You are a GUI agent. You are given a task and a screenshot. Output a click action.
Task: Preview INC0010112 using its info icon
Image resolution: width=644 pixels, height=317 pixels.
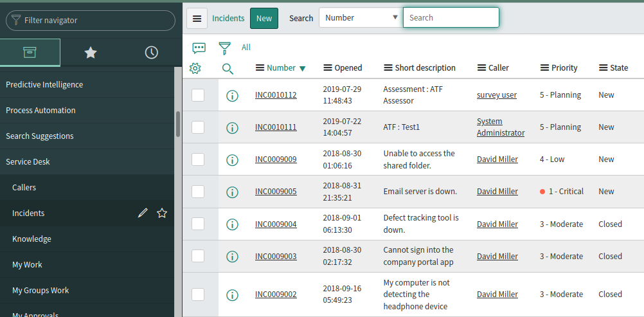[232, 95]
